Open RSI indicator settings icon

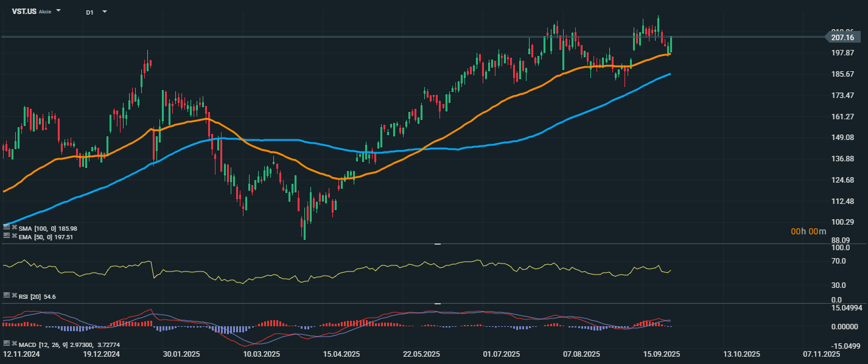pyautogui.click(x=6, y=295)
